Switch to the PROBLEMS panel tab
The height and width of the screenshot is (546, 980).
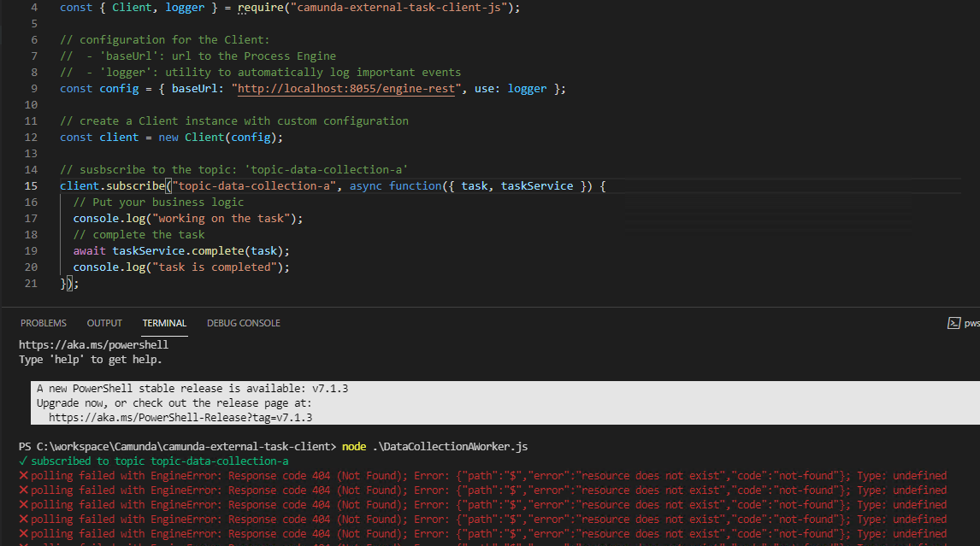pos(43,323)
